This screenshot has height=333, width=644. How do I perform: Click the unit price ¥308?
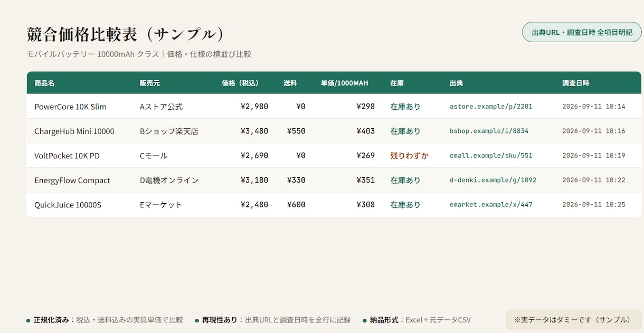(x=365, y=205)
